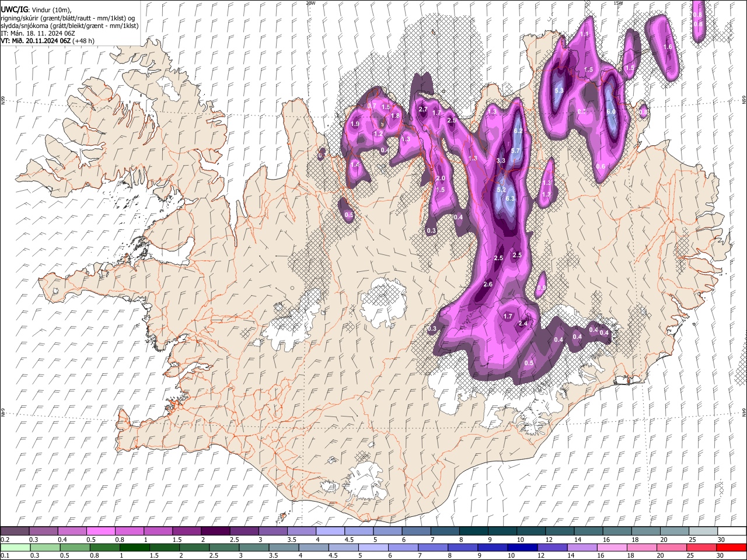Image resolution: width=747 pixels, height=560 pixels.
Task: Click the '2.6' snowfall value on the map
Action: pos(488,285)
